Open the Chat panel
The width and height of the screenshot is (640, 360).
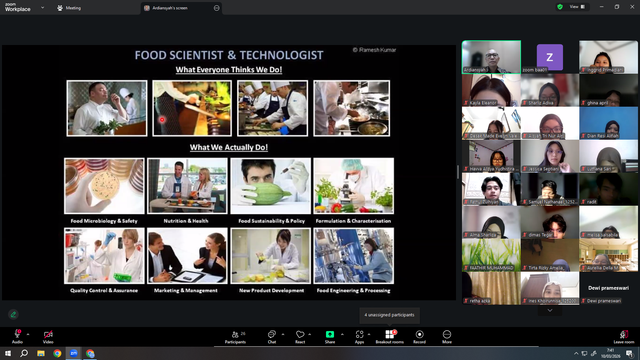coord(272,337)
